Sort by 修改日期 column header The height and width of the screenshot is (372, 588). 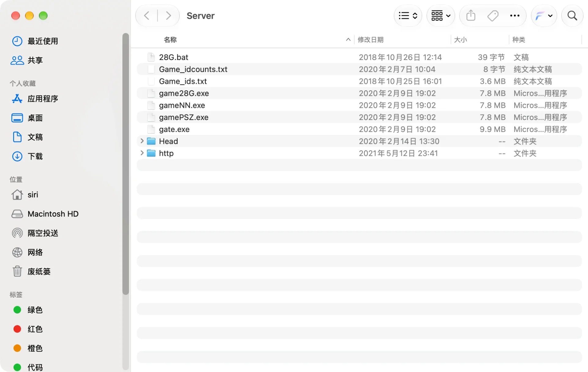point(371,39)
